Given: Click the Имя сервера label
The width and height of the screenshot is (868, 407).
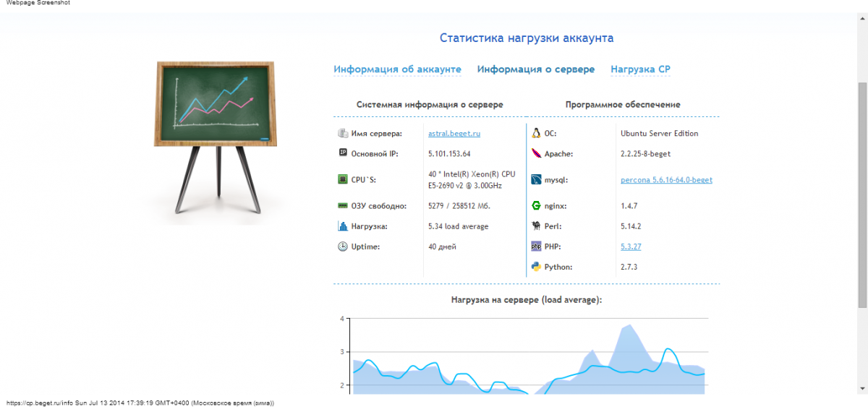Looking at the screenshot, I should tap(376, 134).
